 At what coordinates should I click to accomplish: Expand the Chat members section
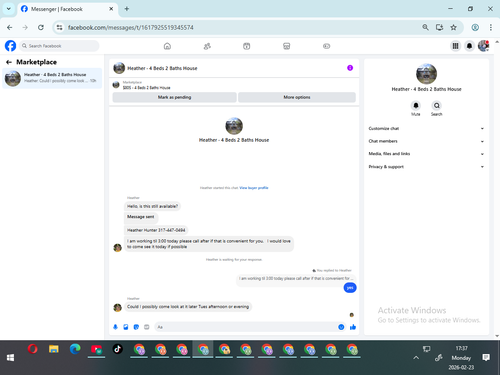(426, 141)
